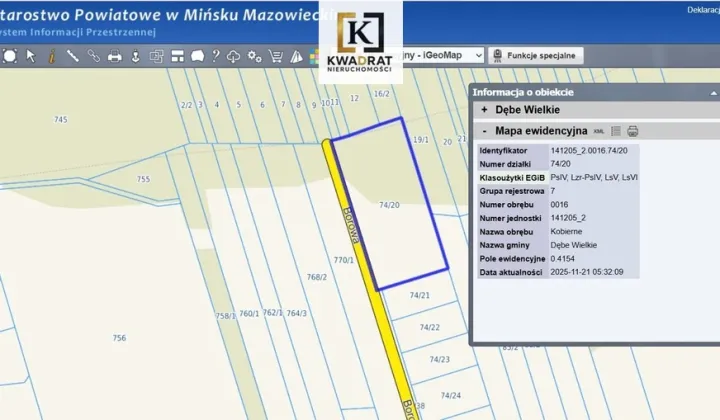Click the chain link icon in toolbar
Image resolution: width=720 pixels, height=420 pixels.
click(94, 56)
